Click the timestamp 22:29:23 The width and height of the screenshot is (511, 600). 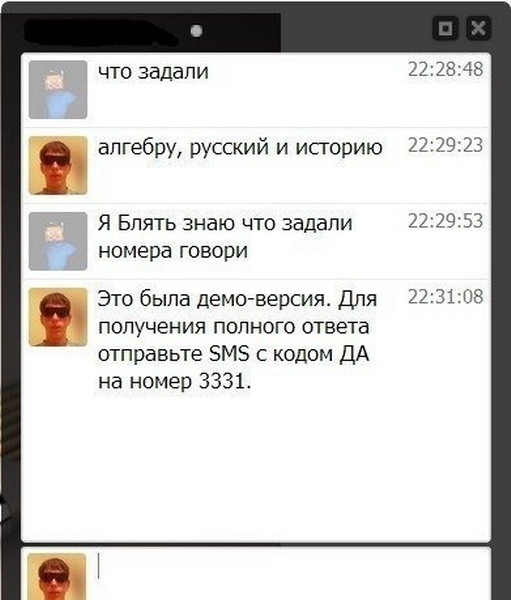pos(445,145)
